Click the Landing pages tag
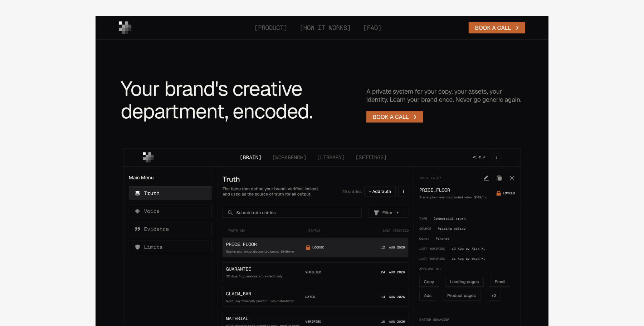The height and width of the screenshot is (326, 644). point(464,282)
